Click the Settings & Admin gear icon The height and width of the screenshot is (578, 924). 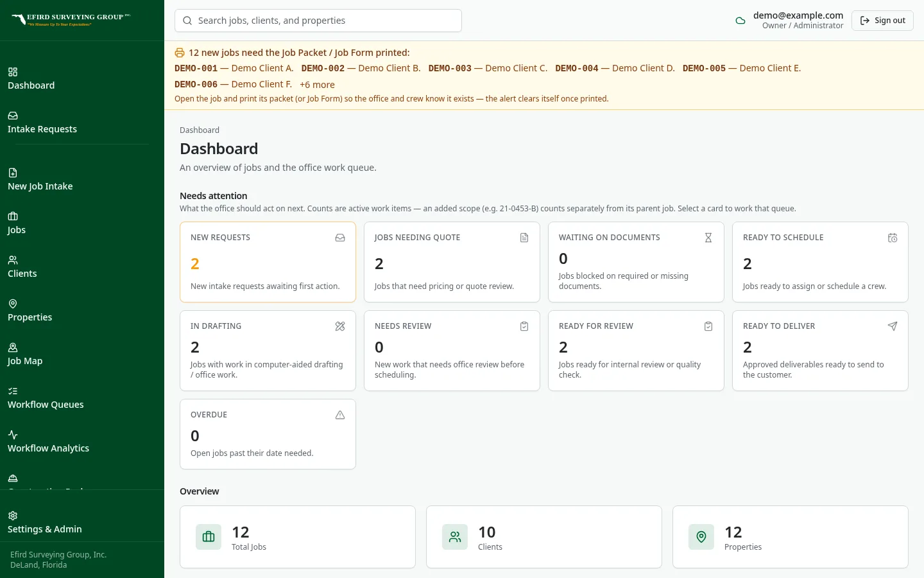13,516
